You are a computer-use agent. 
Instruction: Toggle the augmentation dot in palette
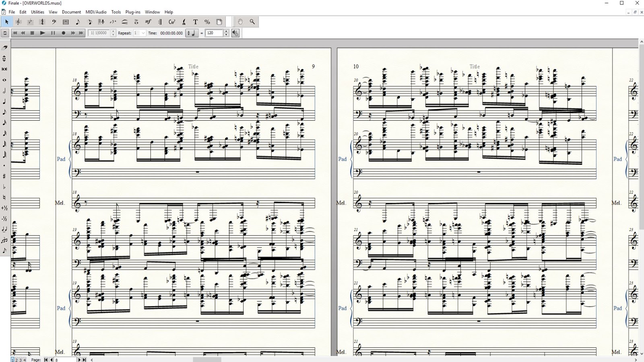coord(4,165)
